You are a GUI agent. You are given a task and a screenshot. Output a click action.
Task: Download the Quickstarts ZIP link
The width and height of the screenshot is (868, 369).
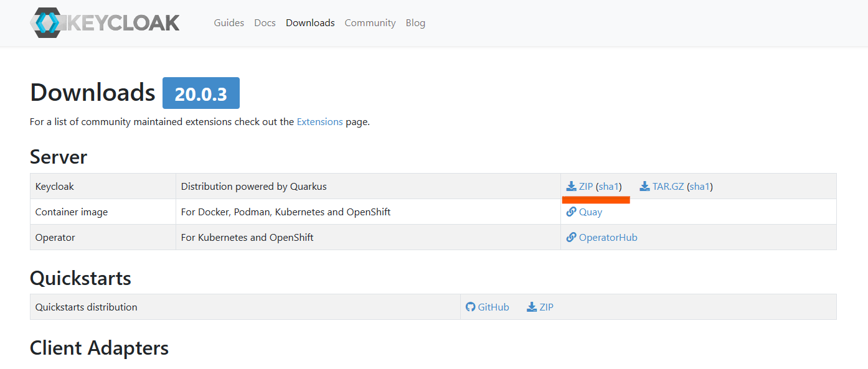546,307
